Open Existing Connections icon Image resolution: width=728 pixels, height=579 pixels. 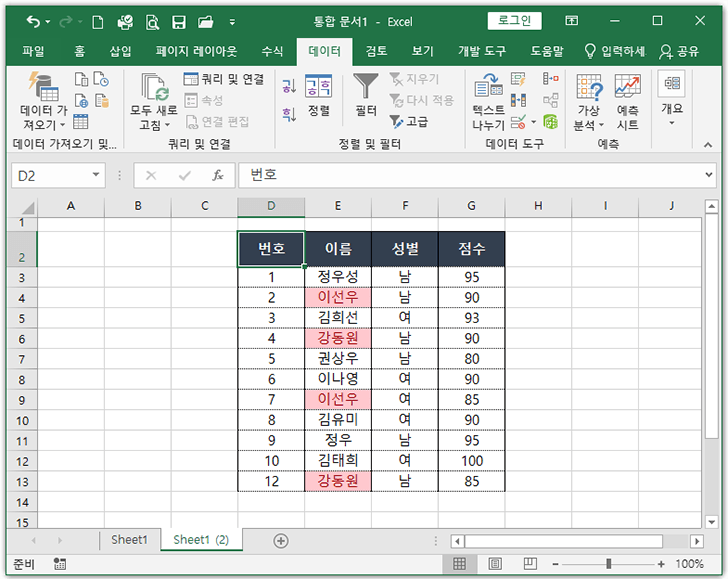tap(102, 100)
